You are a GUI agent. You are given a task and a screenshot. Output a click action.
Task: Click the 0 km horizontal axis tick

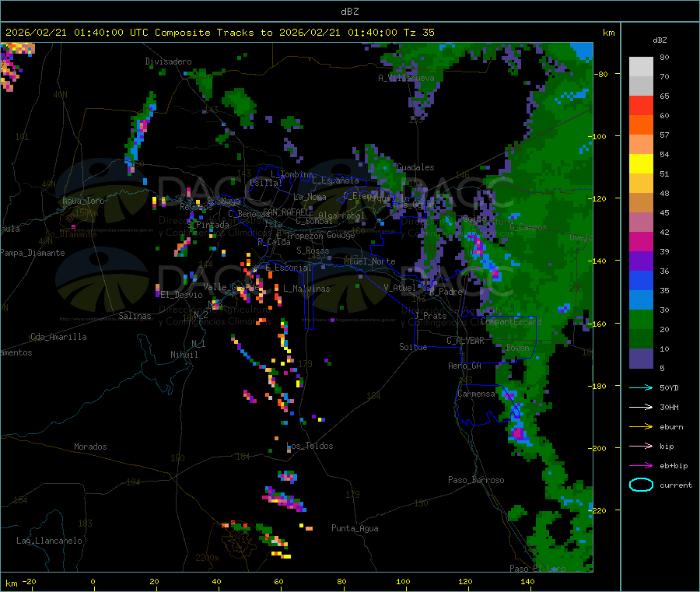pos(93,582)
